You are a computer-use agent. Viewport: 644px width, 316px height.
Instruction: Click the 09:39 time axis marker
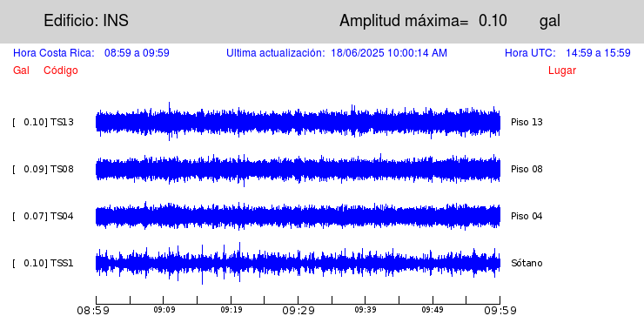366,310
